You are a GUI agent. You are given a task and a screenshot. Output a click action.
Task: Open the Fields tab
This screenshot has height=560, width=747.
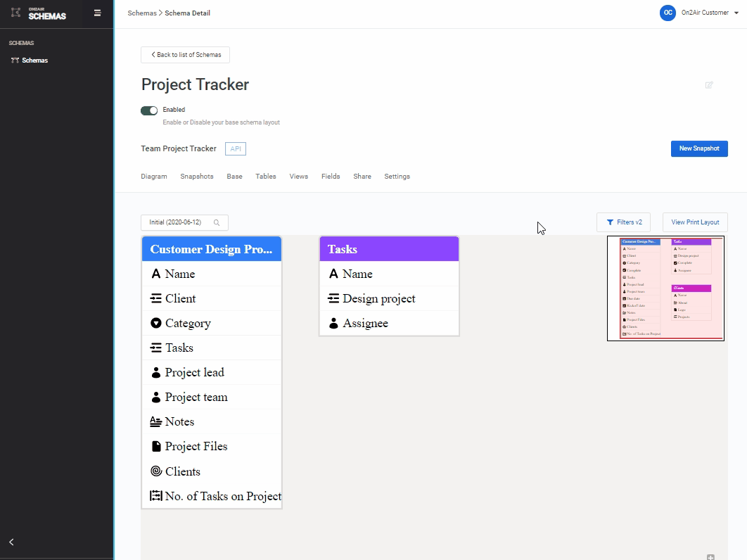tap(331, 177)
